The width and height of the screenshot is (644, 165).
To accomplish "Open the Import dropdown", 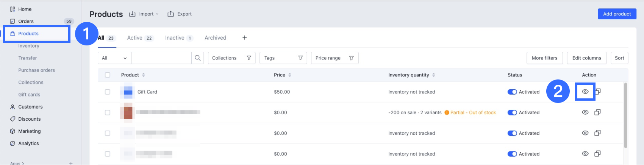I will click(144, 14).
